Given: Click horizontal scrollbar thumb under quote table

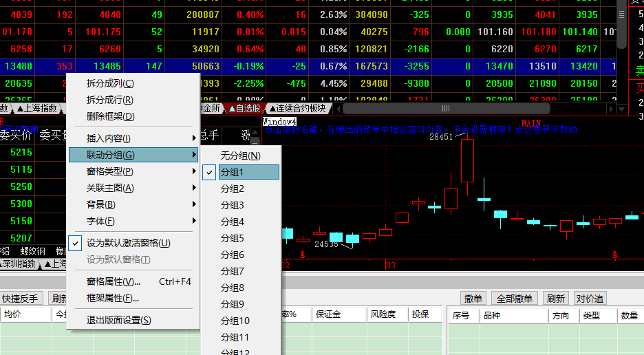Looking at the screenshot, I should point(446,109).
